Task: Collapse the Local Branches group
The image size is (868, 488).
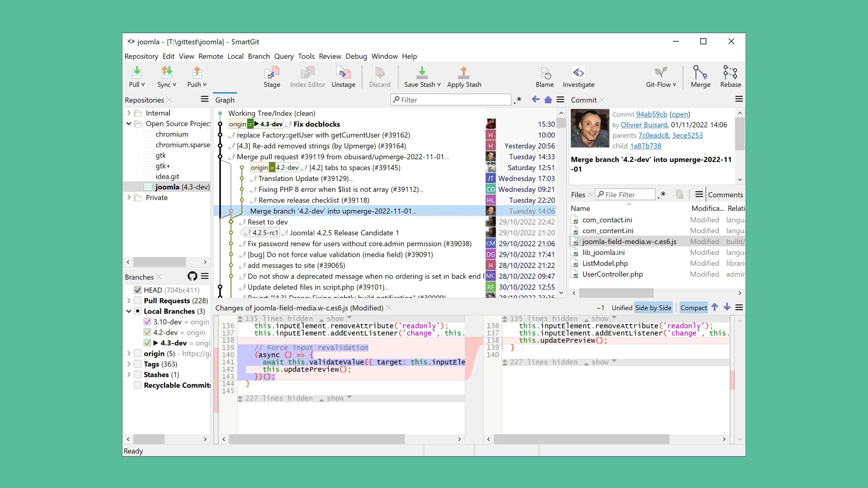Action: [129, 311]
